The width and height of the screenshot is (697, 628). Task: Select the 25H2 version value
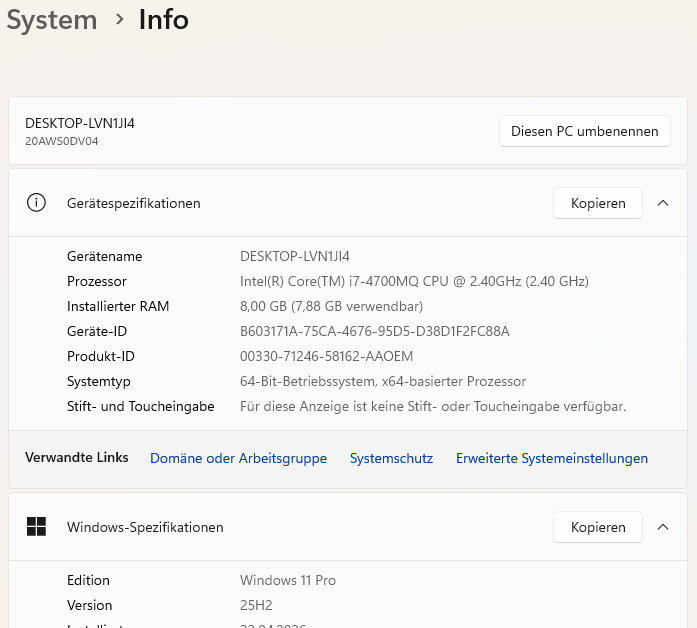[x=256, y=605]
